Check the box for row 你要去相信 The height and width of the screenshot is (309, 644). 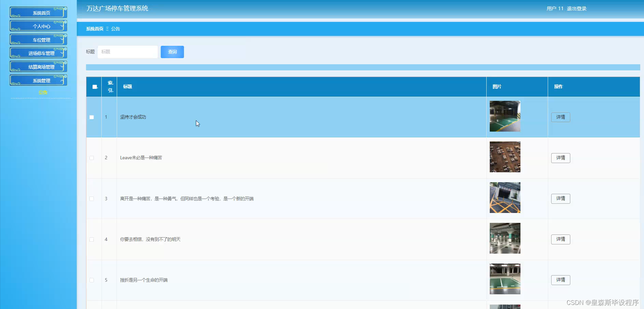pyautogui.click(x=91, y=239)
